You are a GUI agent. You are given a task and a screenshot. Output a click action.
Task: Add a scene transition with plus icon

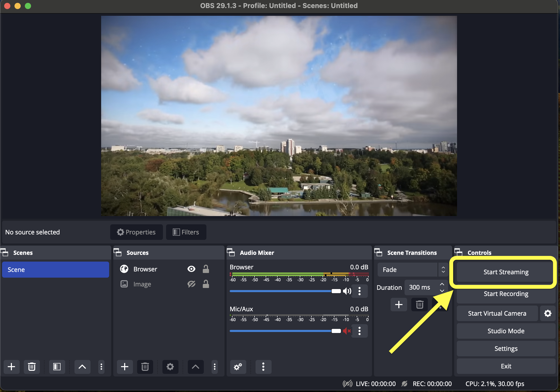tap(399, 305)
